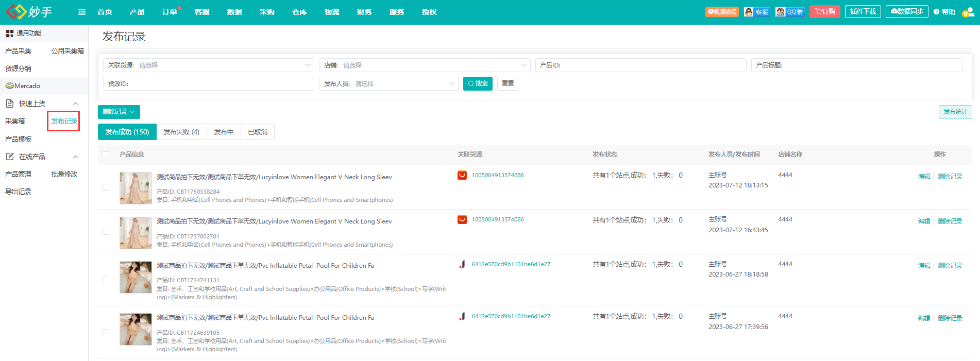Tick checkbox for product CBT1750338284
The image size is (980, 361).
(x=106, y=187)
